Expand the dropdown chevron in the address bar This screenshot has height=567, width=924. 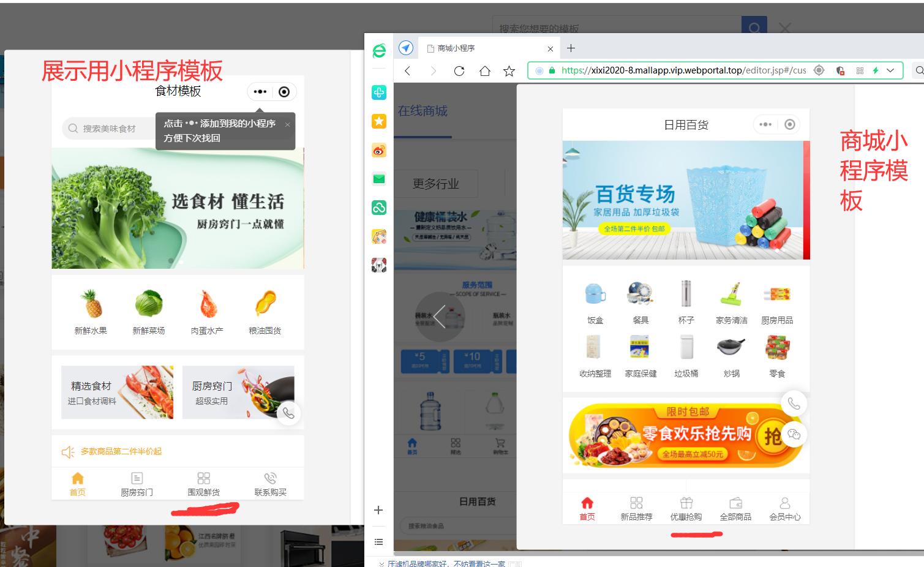pos(890,70)
